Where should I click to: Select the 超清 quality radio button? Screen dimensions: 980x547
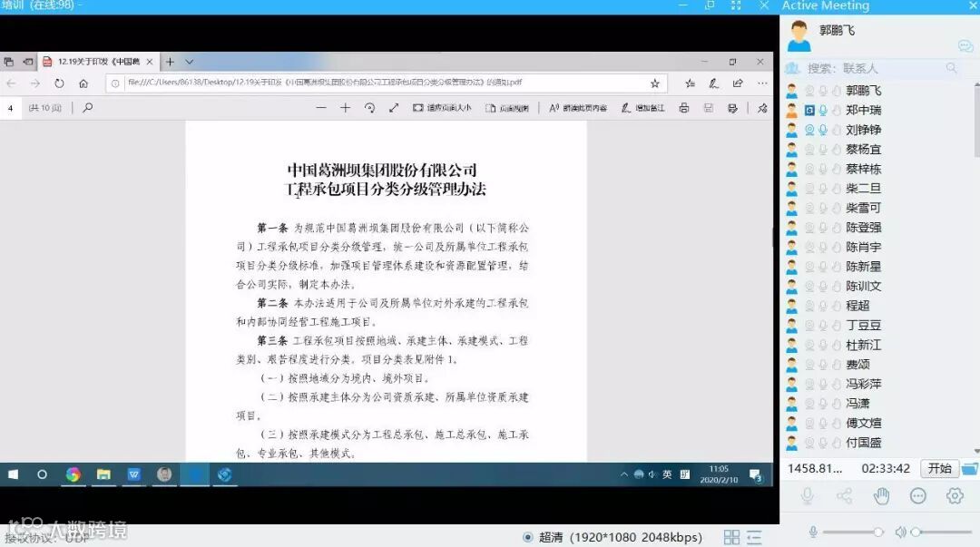point(528,537)
